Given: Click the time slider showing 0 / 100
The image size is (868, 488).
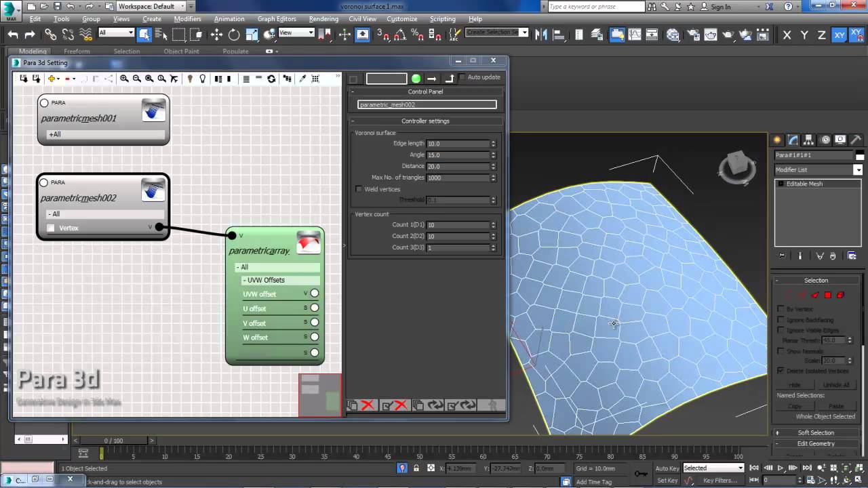Looking at the screenshot, I should pos(113,441).
